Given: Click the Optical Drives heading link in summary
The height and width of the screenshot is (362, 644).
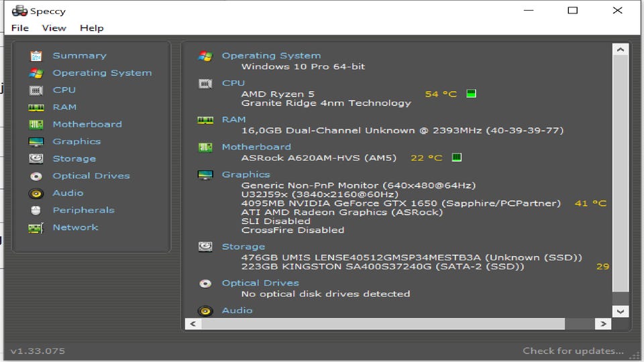Looking at the screenshot, I should pos(260,283).
